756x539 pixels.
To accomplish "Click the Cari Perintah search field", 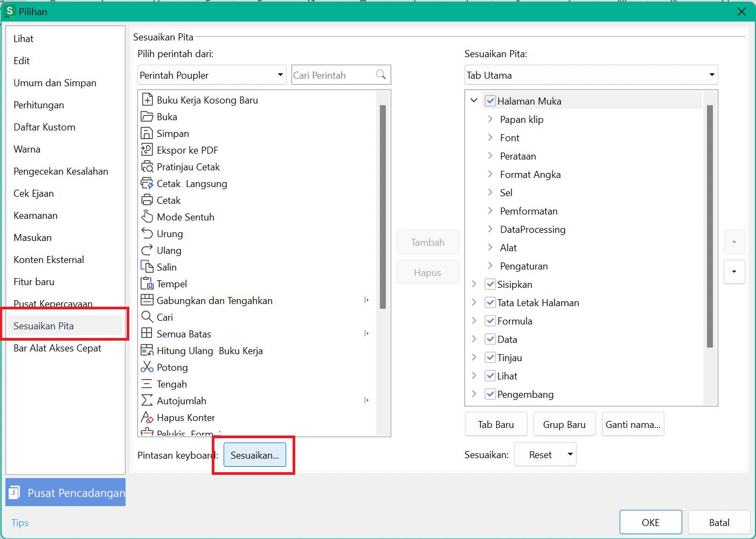I will [x=332, y=75].
